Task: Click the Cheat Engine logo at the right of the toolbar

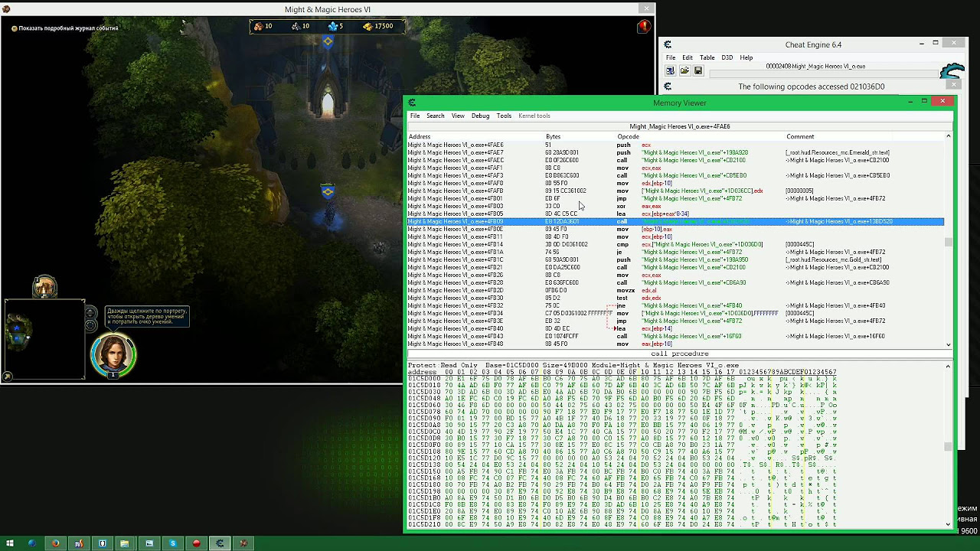Action: coord(952,70)
